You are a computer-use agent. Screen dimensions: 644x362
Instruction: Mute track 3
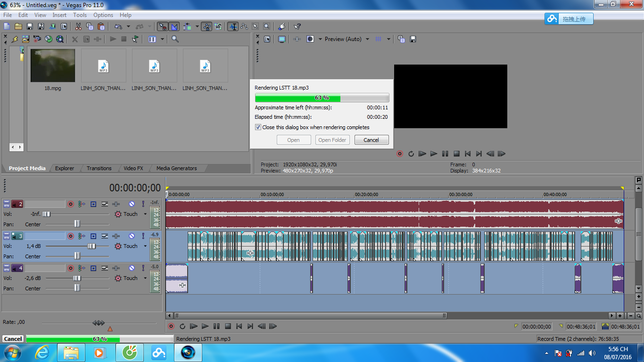[132, 236]
